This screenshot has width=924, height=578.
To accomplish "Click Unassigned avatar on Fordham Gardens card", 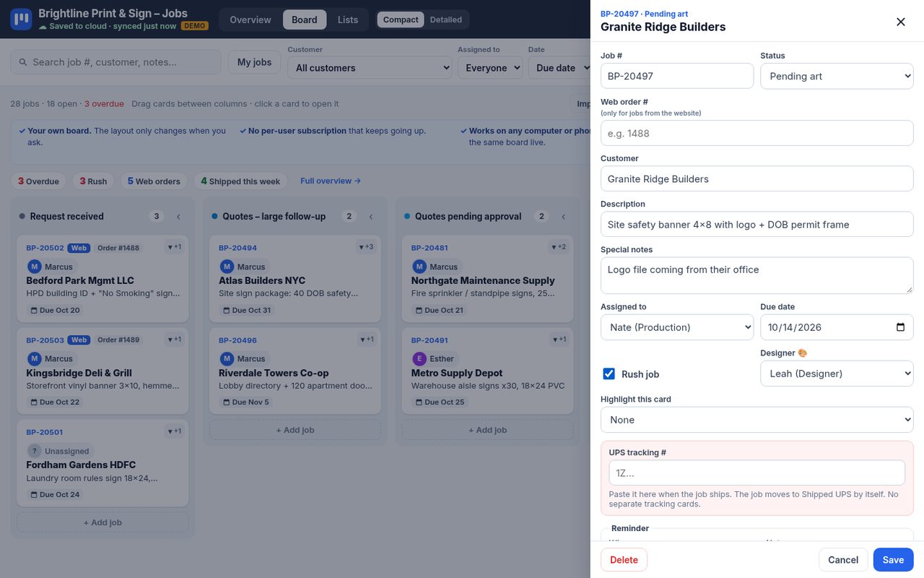I will (35, 451).
